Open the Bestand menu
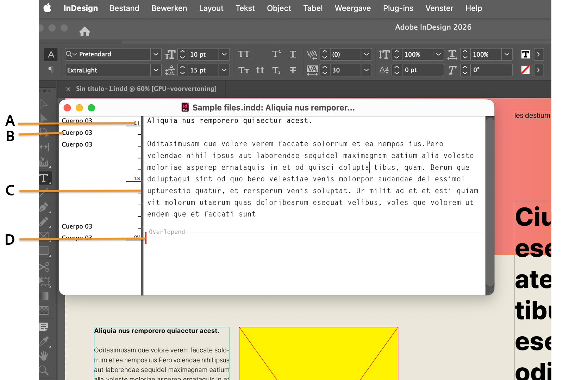Image resolution: width=588 pixels, height=380 pixels. [x=124, y=8]
